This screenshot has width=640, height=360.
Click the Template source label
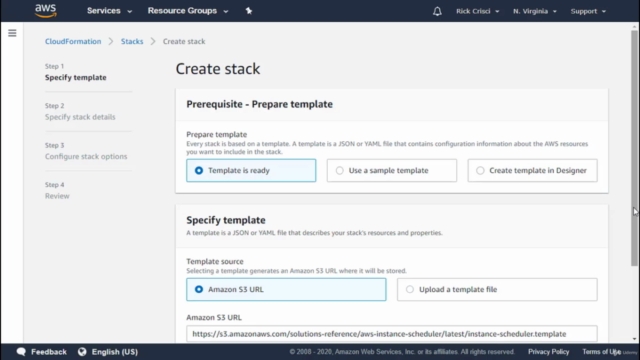tap(215, 261)
